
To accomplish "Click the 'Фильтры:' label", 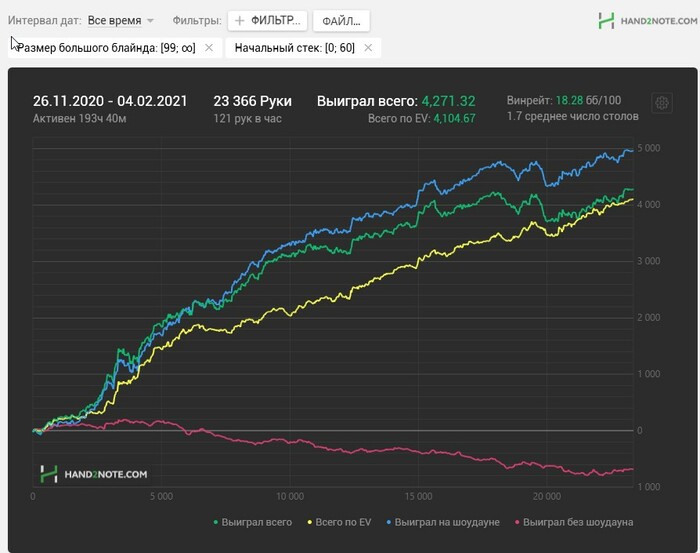I will click(197, 21).
